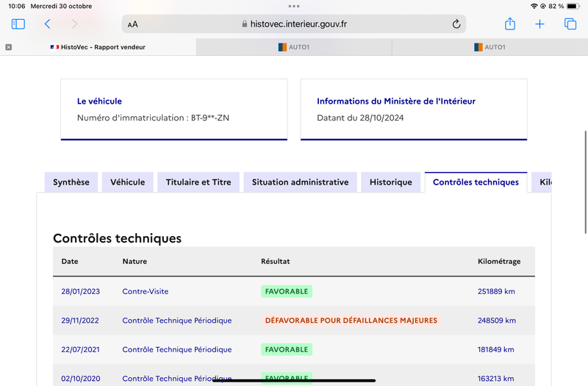
Task: Click the Le véhicule heading
Action: 99,101
